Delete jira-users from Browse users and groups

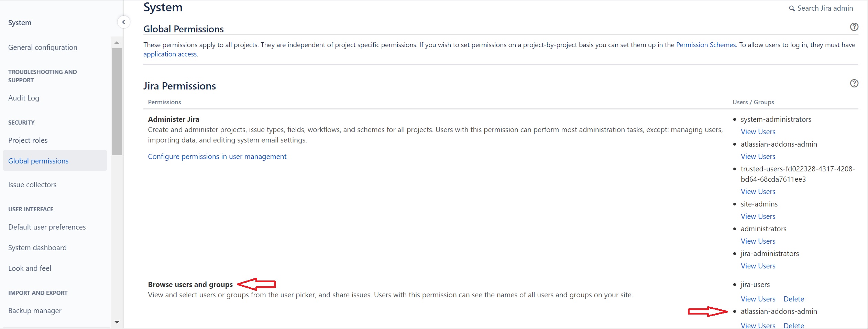tap(793, 299)
